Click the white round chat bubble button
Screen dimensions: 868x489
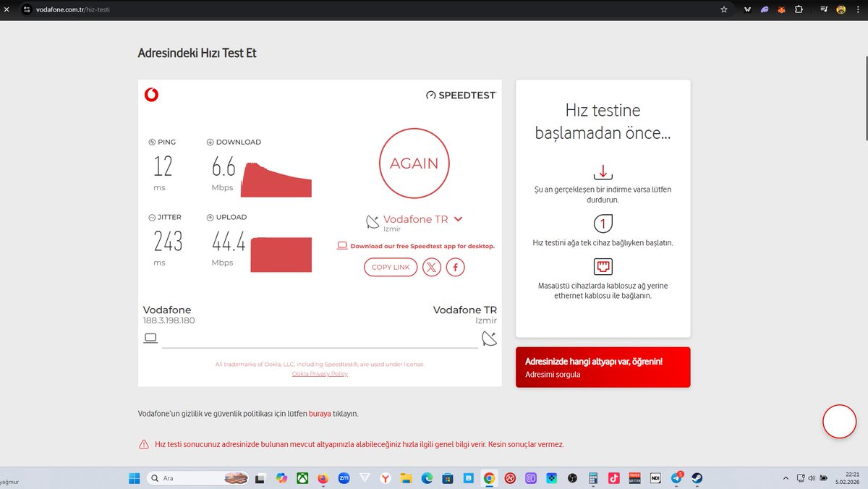coord(840,421)
